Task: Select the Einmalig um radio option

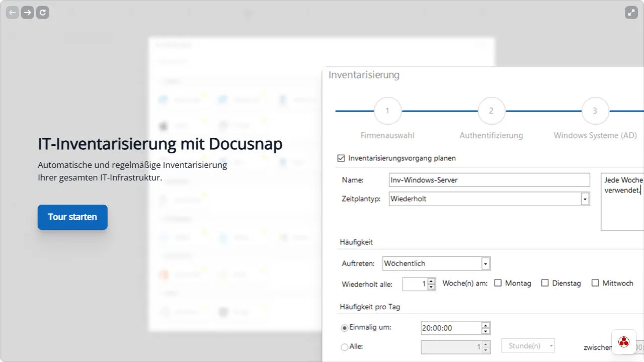Action: [x=345, y=328]
